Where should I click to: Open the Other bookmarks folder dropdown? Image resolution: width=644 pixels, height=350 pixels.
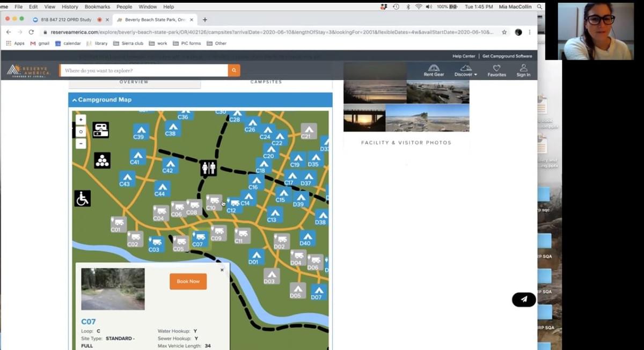(x=217, y=43)
